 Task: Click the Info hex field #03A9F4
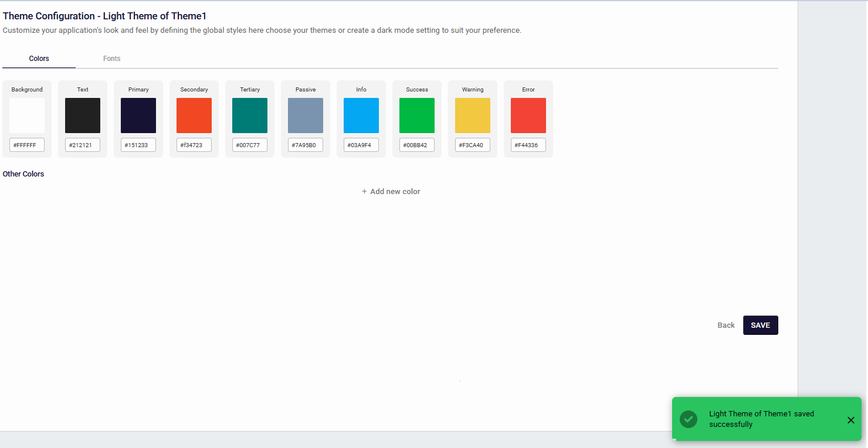(x=361, y=145)
